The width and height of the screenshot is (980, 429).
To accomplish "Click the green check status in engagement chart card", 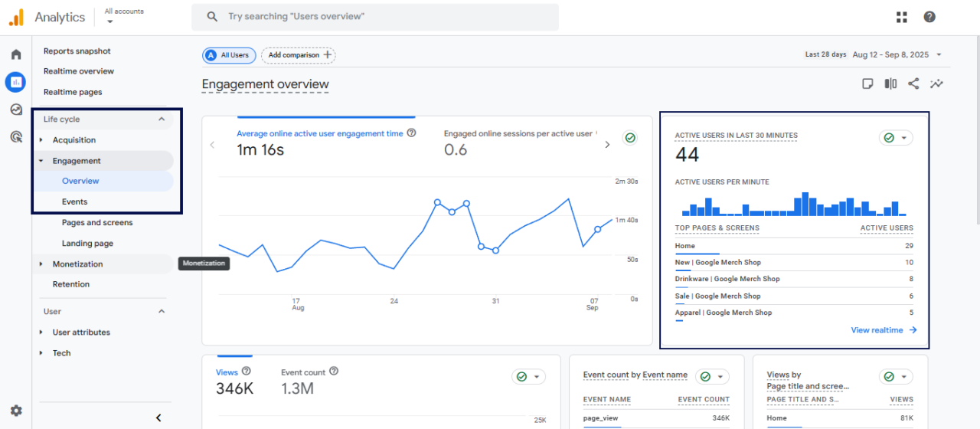I will coord(630,138).
